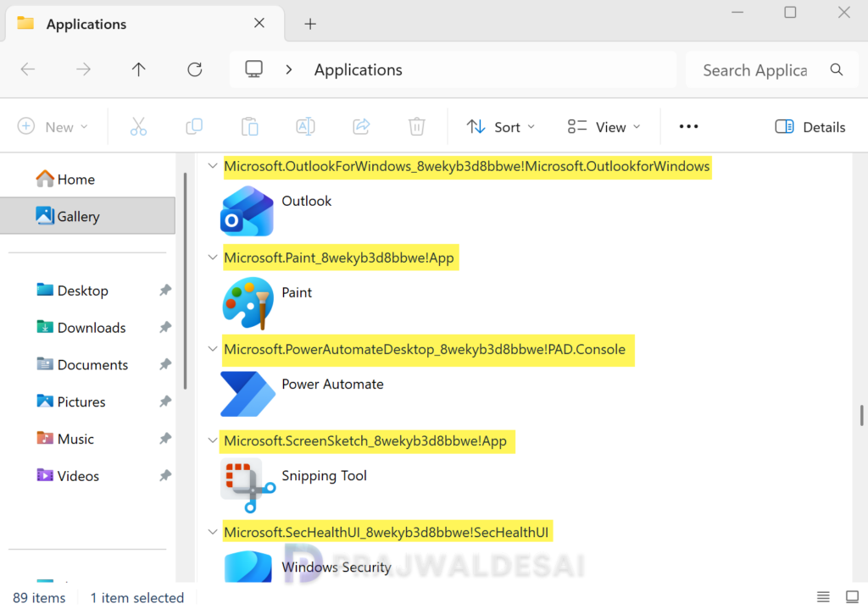Viewport: 868px width, 609px height.
Task: Open the New dropdown menu
Action: click(53, 127)
